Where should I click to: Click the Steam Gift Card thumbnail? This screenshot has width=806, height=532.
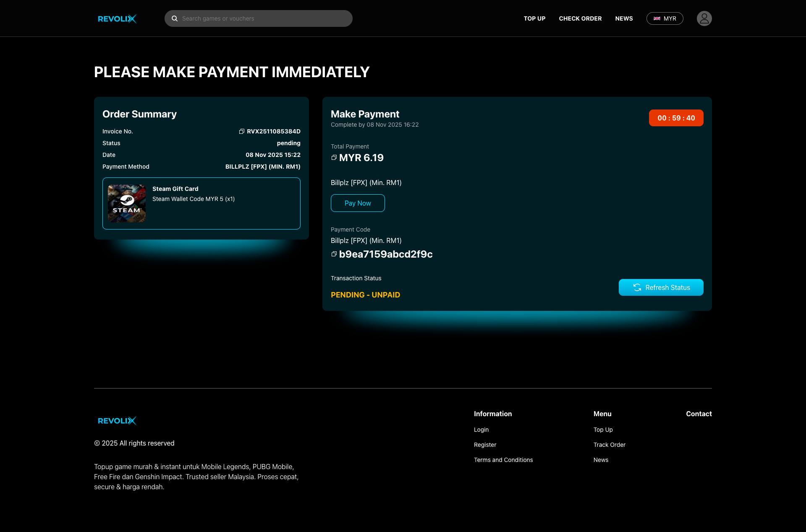127,203
